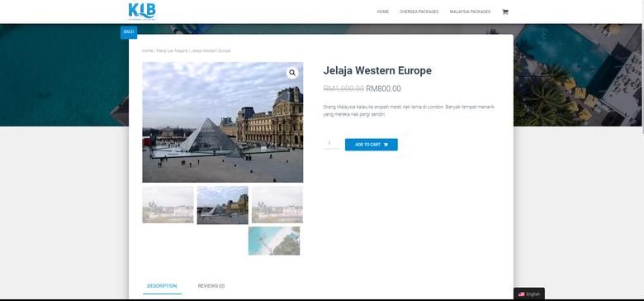Image resolution: width=644 pixels, height=301 pixels.
Task: Click the quantity input field
Action: coord(331,144)
